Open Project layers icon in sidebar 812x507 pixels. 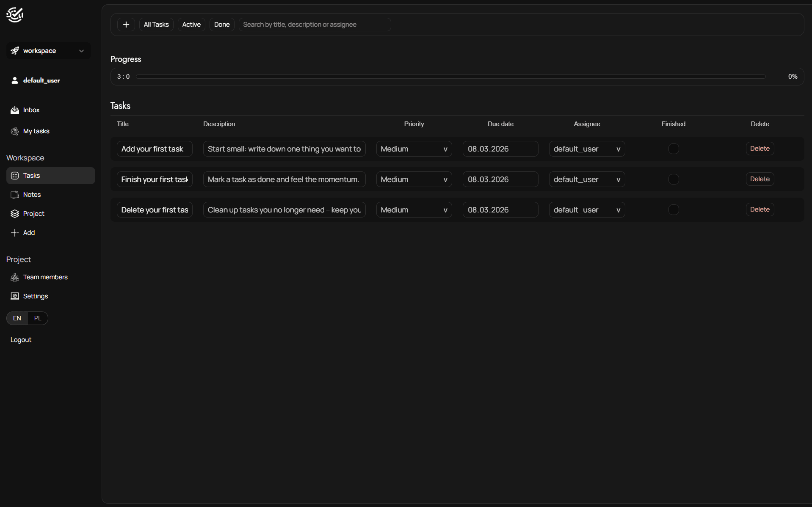point(15,214)
